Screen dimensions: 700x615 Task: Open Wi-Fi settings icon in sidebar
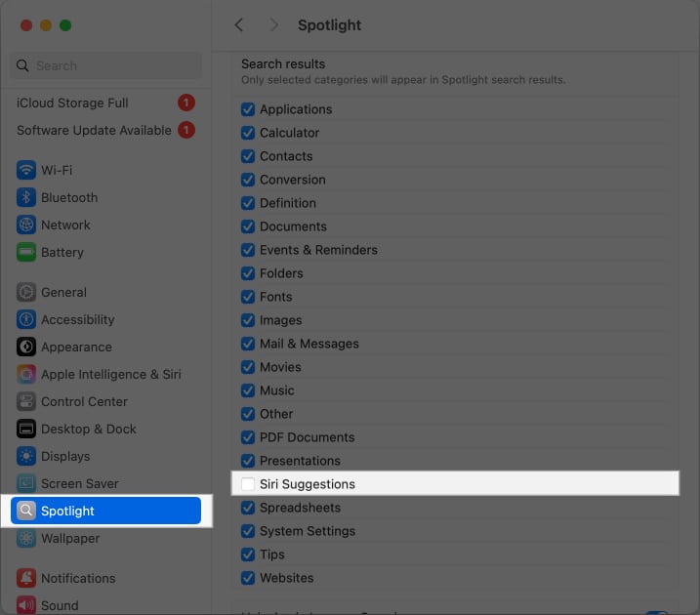[26, 170]
